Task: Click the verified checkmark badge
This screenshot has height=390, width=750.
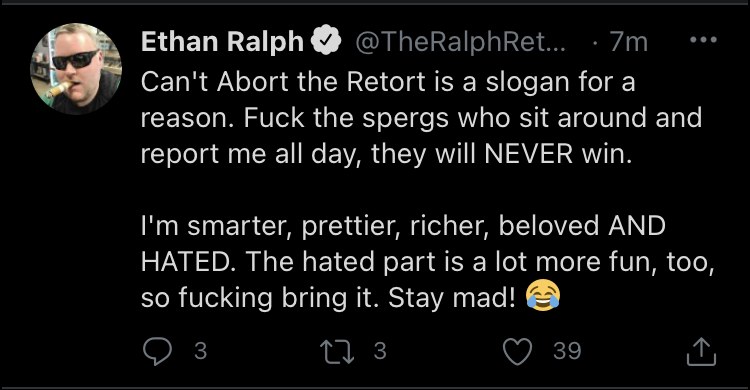Action: [326, 41]
